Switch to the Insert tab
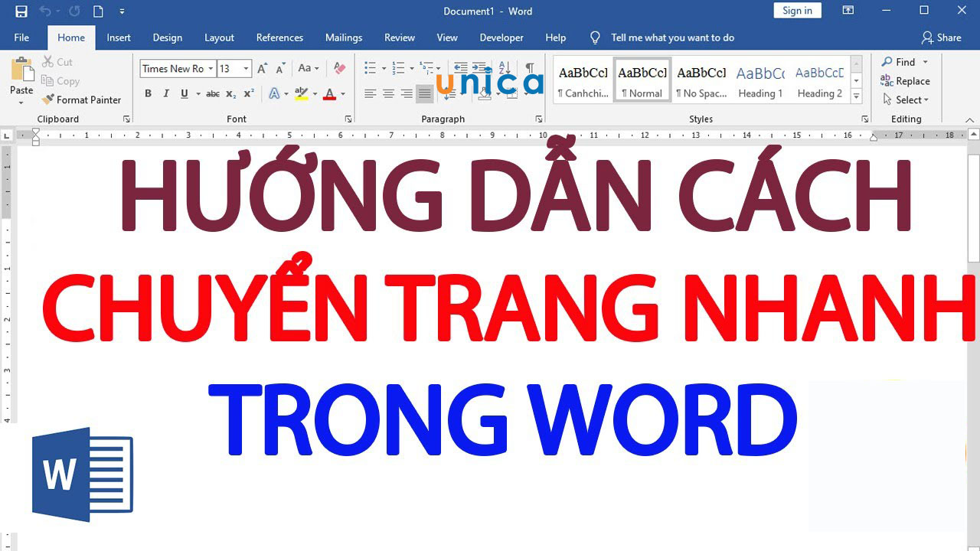 [119, 37]
